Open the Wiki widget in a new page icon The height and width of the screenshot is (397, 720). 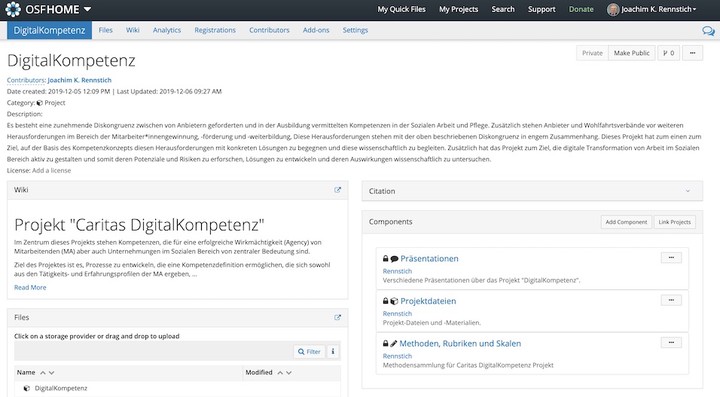pyautogui.click(x=338, y=190)
